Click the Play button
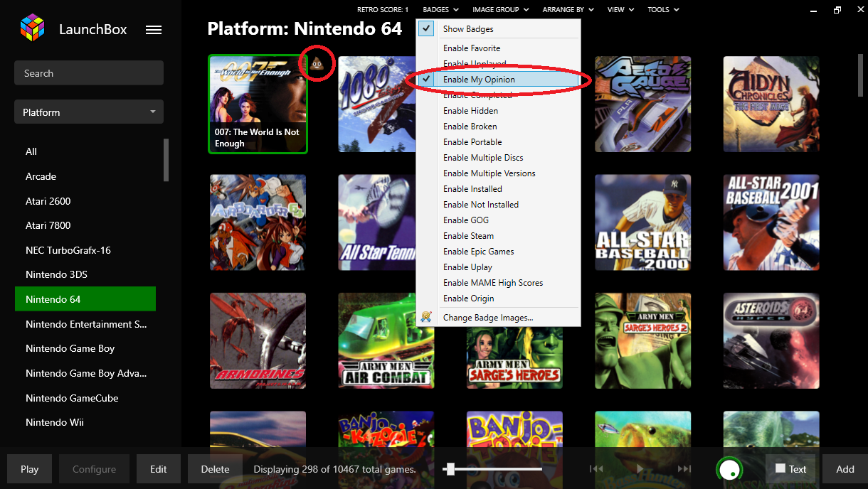The width and height of the screenshot is (868, 489). click(29, 469)
